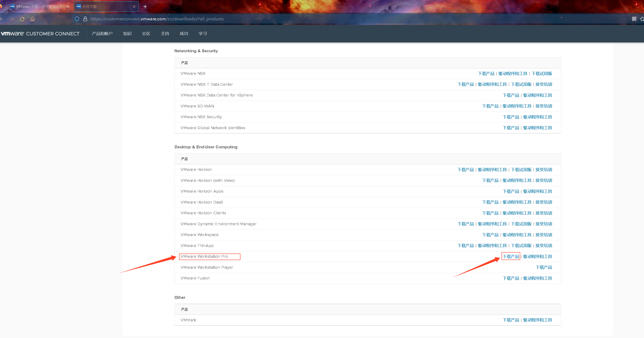Open the 学习 navigation menu
Image resolution: width=644 pixels, height=338 pixels.
pyautogui.click(x=203, y=34)
